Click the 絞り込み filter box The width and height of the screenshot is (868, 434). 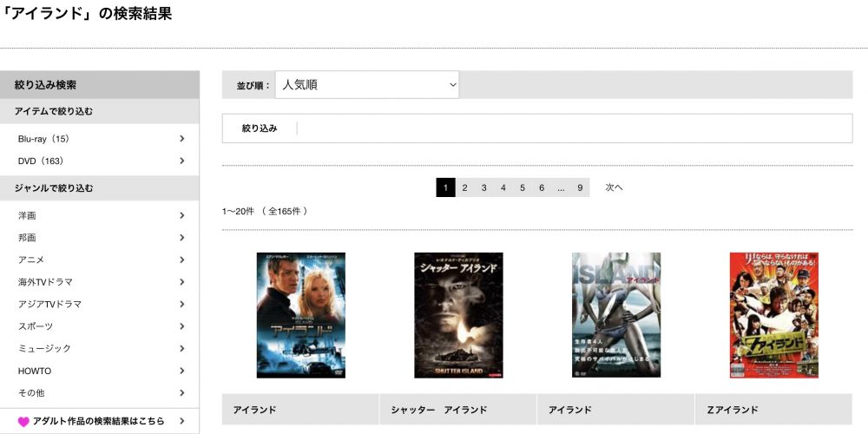(537, 128)
